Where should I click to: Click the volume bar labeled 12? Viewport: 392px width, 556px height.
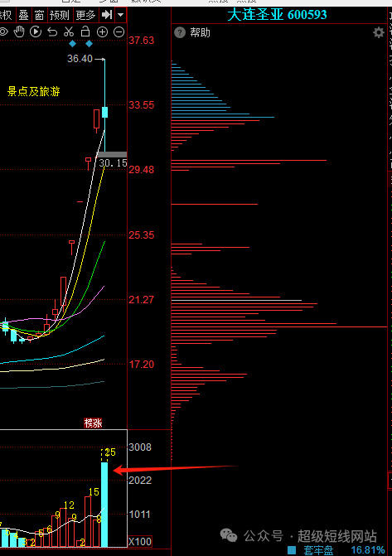[63, 527]
